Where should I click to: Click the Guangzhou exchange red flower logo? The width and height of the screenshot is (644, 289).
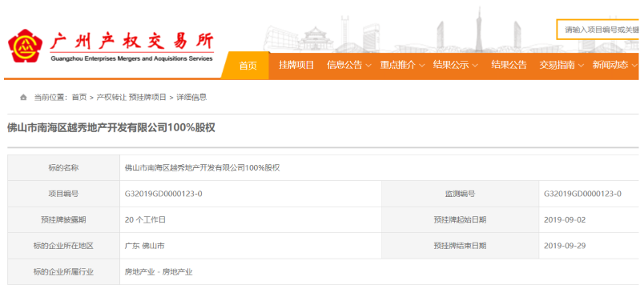(25, 46)
